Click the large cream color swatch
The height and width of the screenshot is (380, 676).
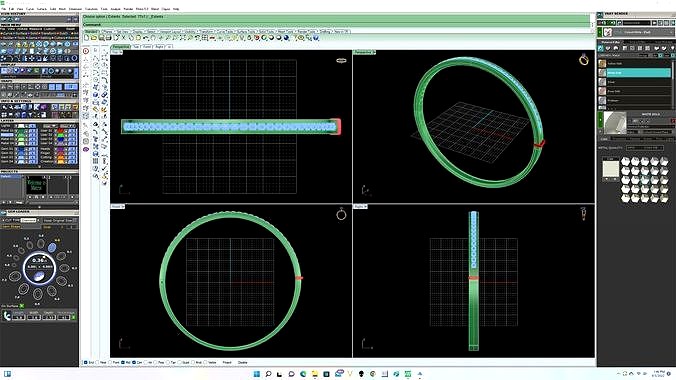click(610, 169)
